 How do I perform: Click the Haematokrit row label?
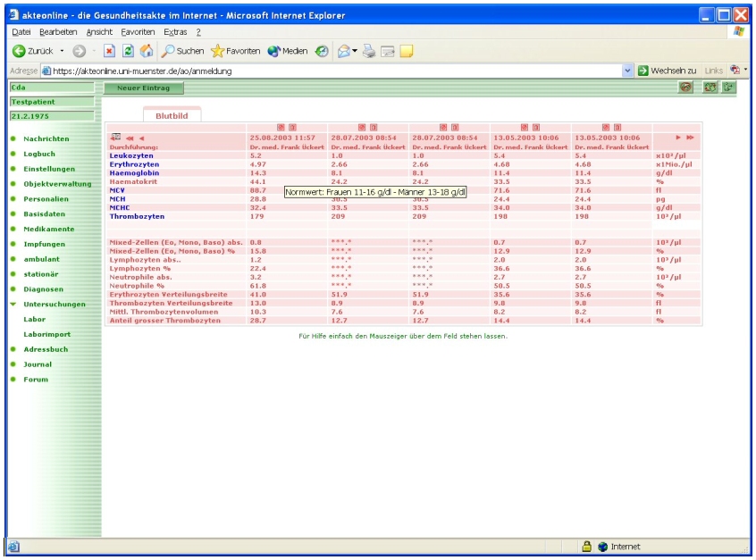click(133, 181)
